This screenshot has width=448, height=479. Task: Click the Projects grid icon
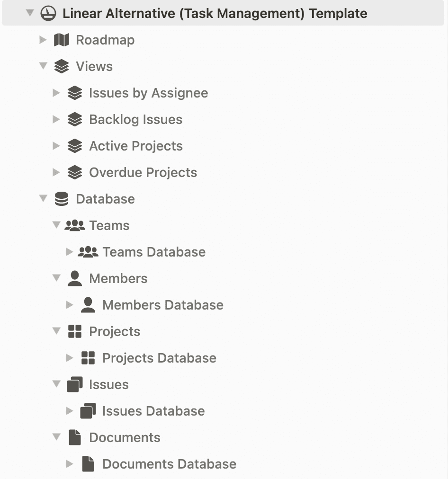pyautogui.click(x=74, y=331)
